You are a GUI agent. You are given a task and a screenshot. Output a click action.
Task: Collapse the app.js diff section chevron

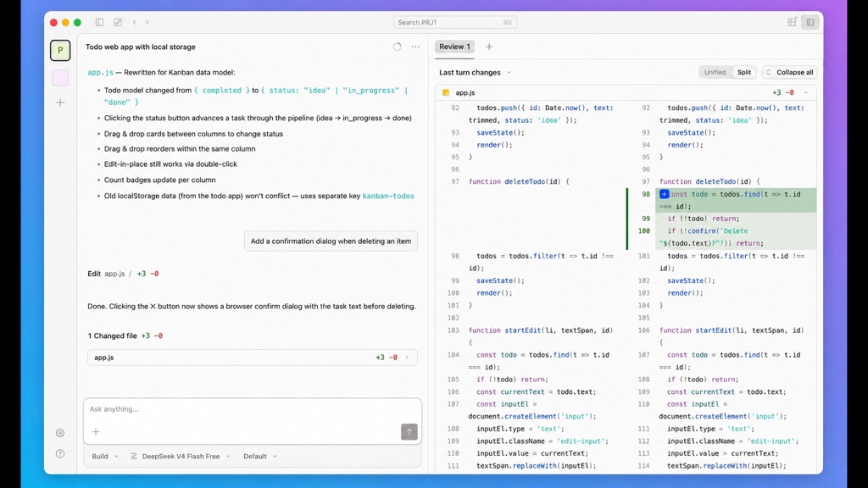coord(806,93)
